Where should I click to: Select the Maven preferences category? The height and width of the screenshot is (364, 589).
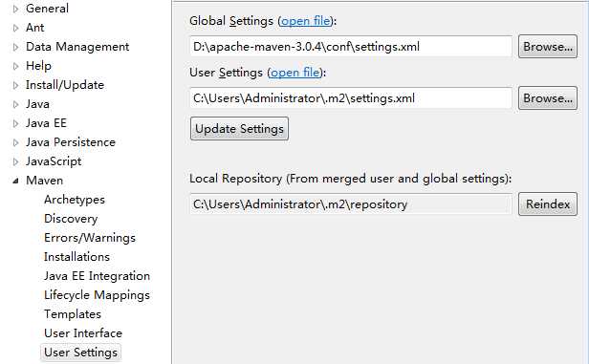coord(44,181)
